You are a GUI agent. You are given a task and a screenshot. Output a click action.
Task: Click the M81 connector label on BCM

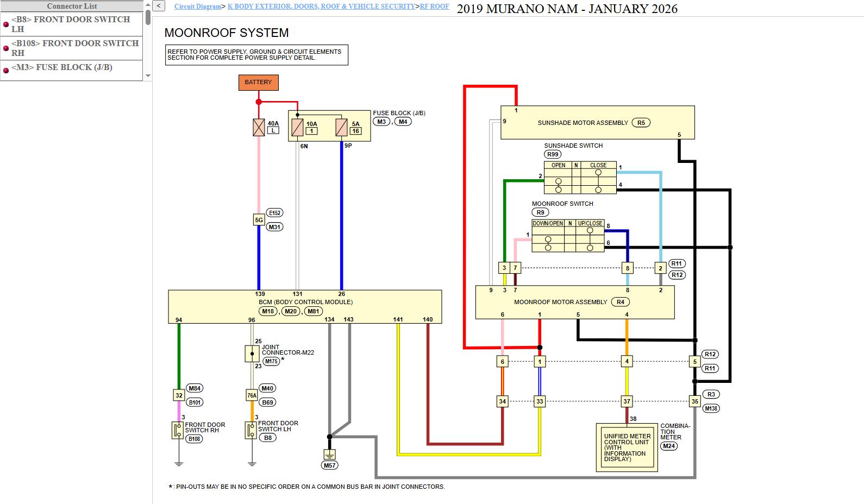tap(314, 311)
